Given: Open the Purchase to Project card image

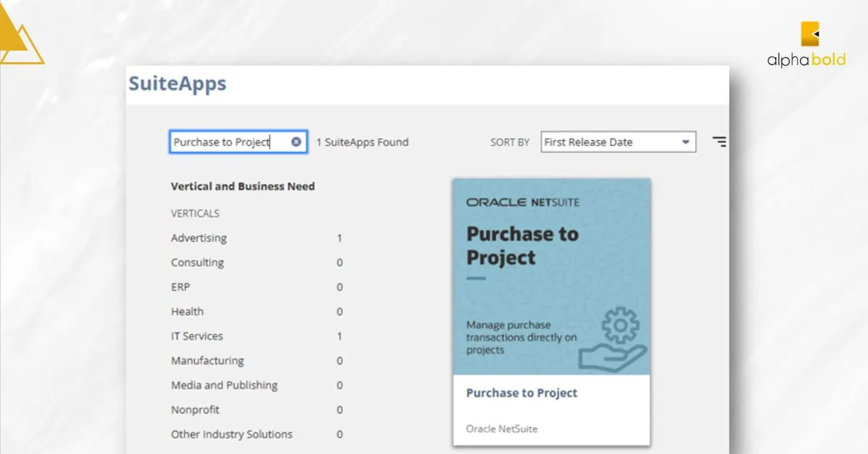Looking at the screenshot, I should pyautogui.click(x=551, y=277).
